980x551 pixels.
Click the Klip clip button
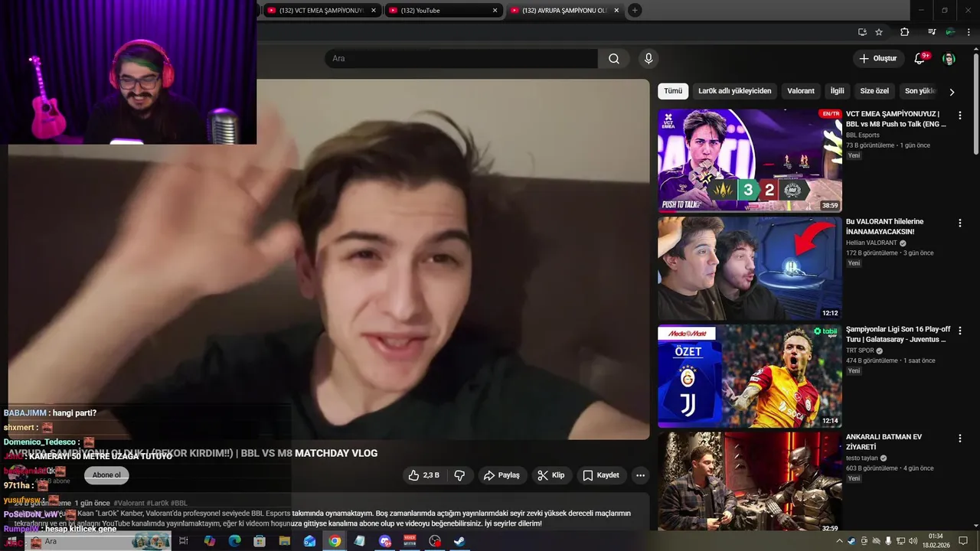pyautogui.click(x=550, y=475)
